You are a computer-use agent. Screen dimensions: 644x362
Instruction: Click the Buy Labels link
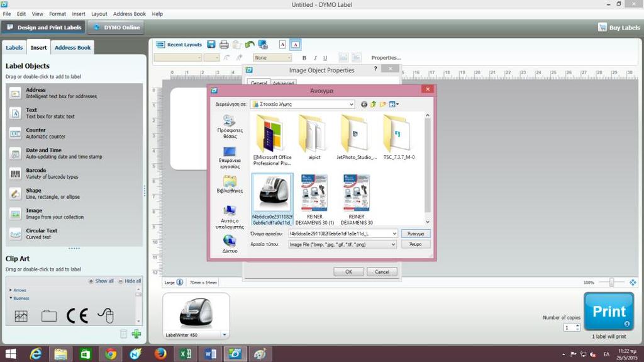619,28
